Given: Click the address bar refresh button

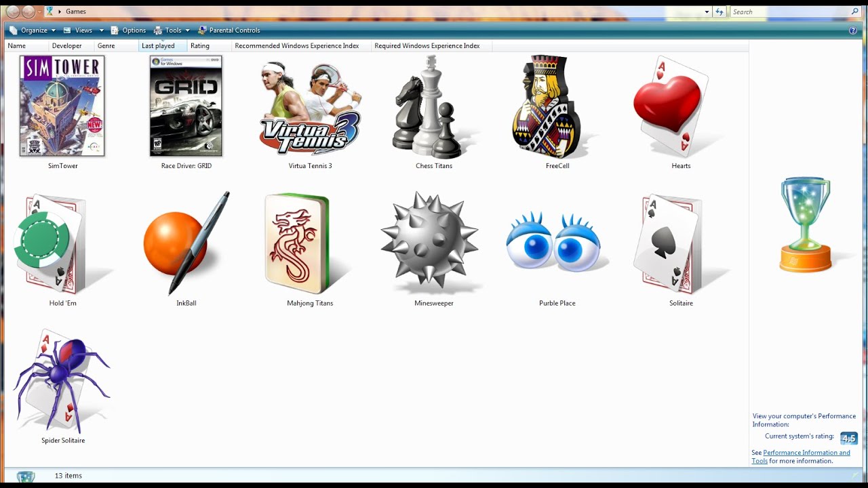Looking at the screenshot, I should pos(719,12).
